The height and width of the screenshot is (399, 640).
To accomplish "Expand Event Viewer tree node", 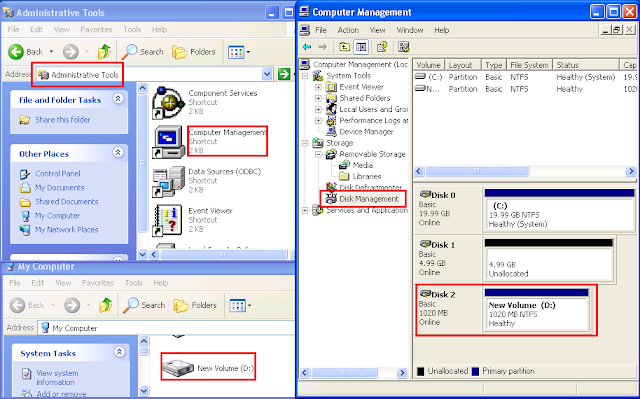I will (x=318, y=87).
